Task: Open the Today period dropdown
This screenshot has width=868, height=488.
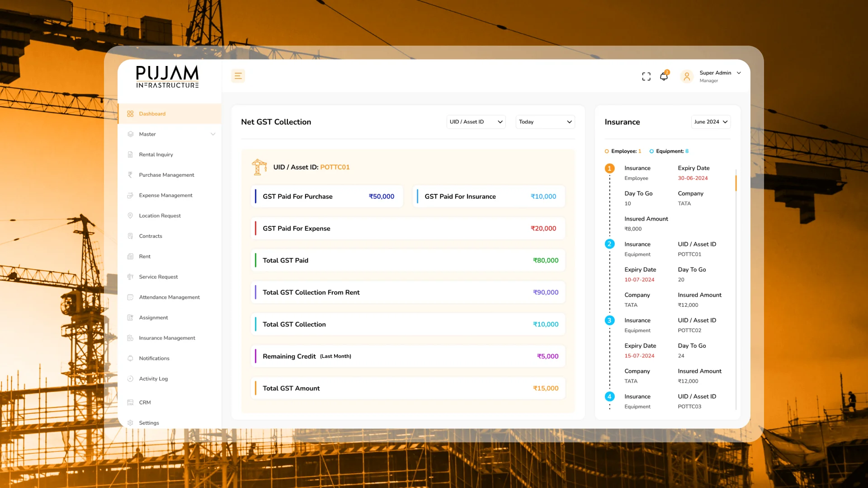Action: pos(545,122)
